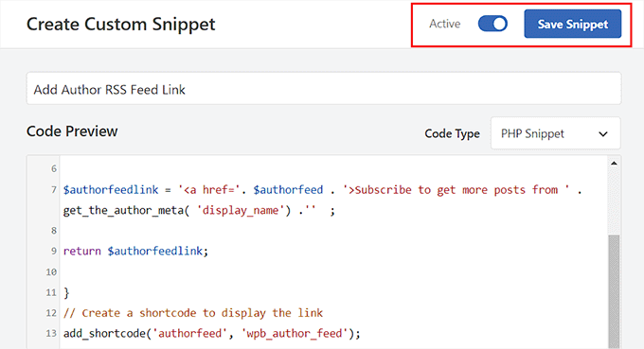Click code text '$authorfeedlink =' on line 7
Viewport: 644px width, 349px height.
(117, 190)
